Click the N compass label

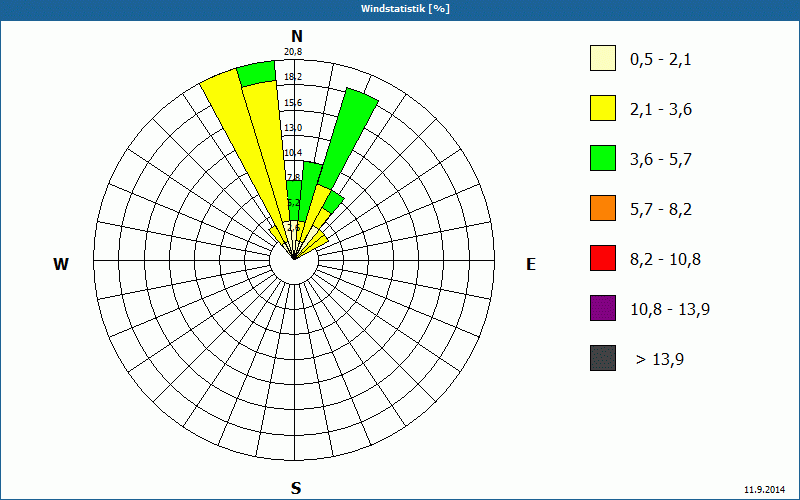296,36
